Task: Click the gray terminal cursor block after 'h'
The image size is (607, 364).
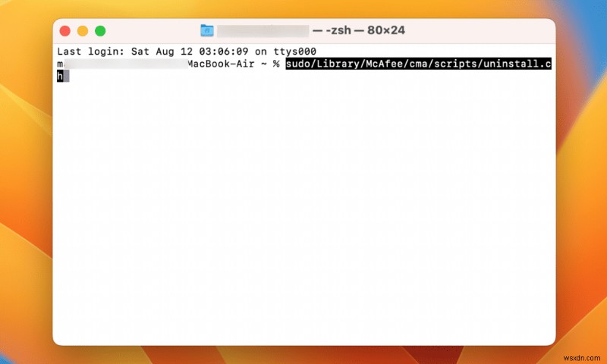Action: tap(66, 76)
